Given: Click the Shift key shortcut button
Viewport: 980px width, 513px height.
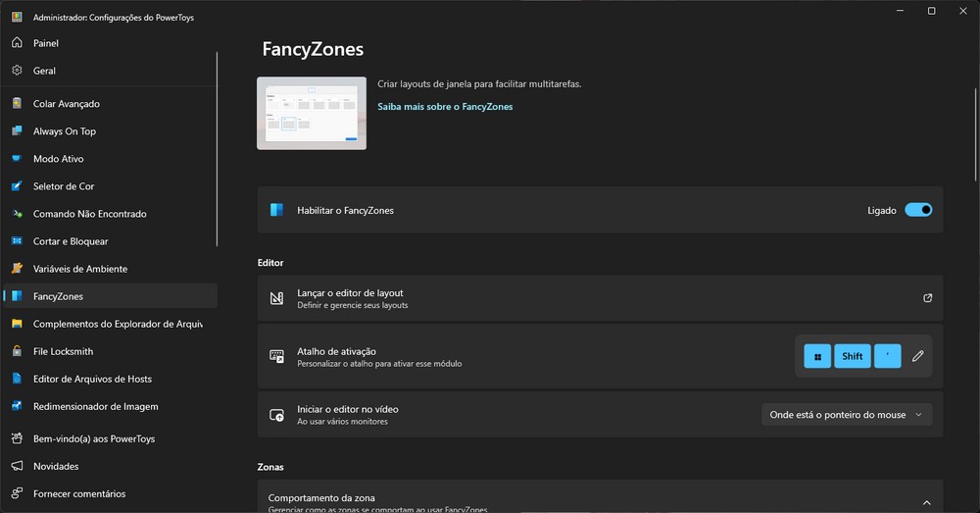Looking at the screenshot, I should [852, 356].
